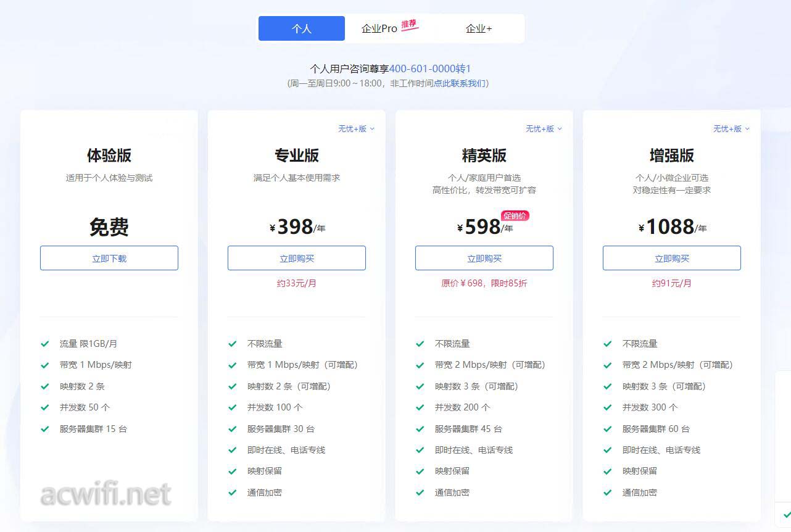
Task: Click 立即下载 for the 体验版 plan
Action: point(109,258)
